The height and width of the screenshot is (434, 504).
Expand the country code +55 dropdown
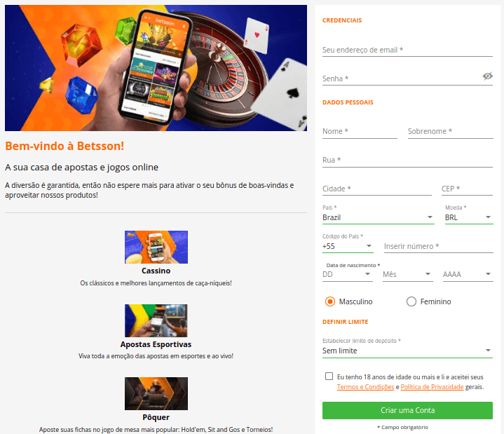[348, 247]
